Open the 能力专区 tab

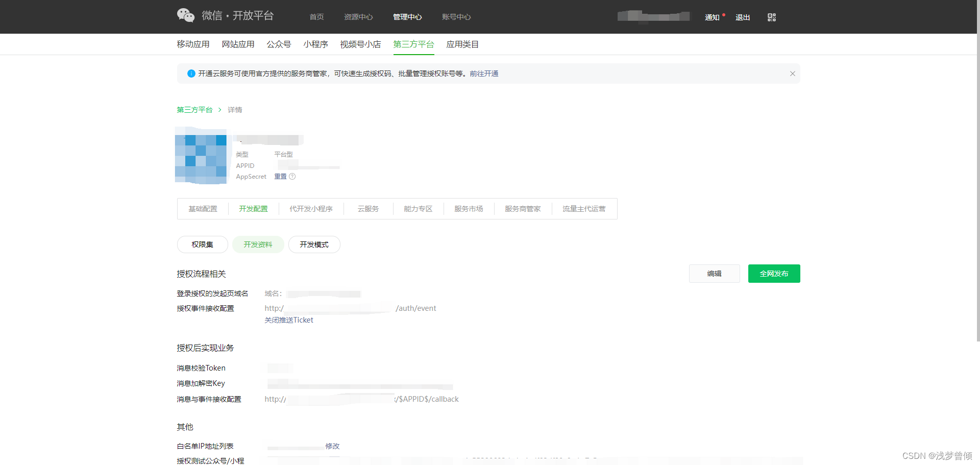(x=418, y=209)
